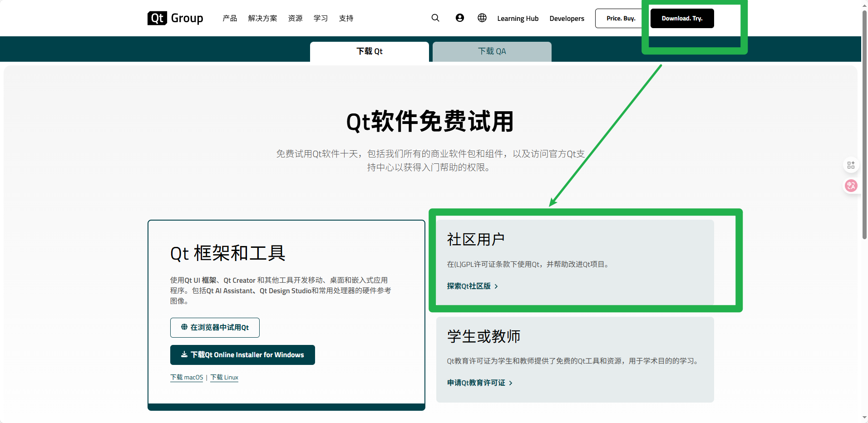The height and width of the screenshot is (423, 868).
Task: Switch to the 下载 Qt tab
Action: coord(370,52)
